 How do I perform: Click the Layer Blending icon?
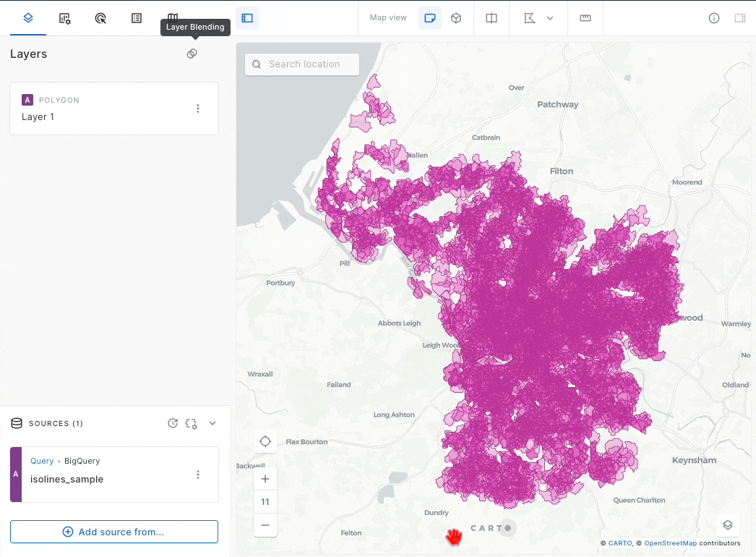click(x=192, y=54)
